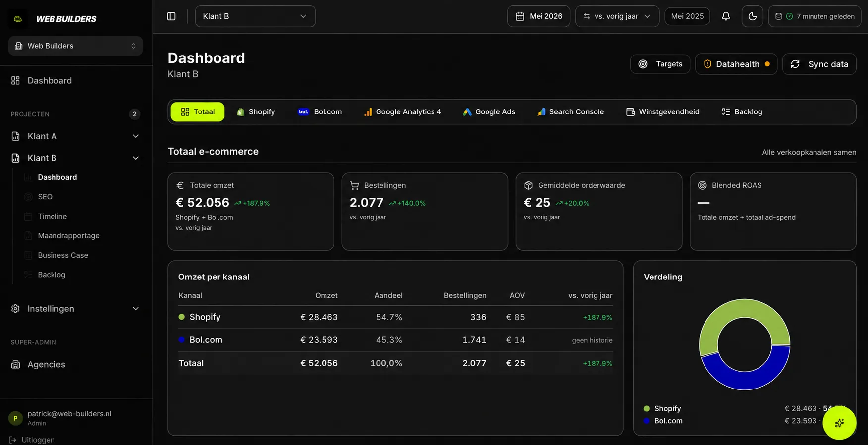Image resolution: width=868 pixels, height=445 pixels.
Task: Click the Web Builders logo icon
Action: tap(18, 19)
